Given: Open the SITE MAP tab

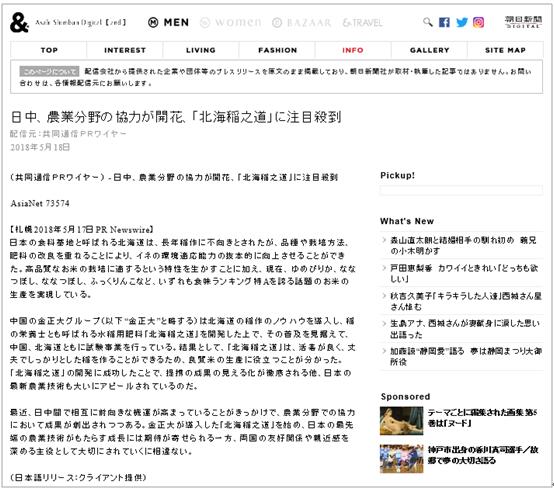Looking at the screenshot, I should point(505,50).
